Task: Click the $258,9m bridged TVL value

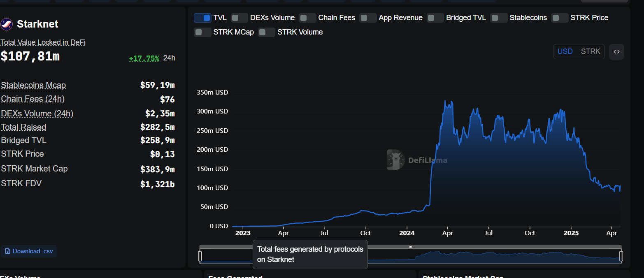Action: [x=158, y=141]
